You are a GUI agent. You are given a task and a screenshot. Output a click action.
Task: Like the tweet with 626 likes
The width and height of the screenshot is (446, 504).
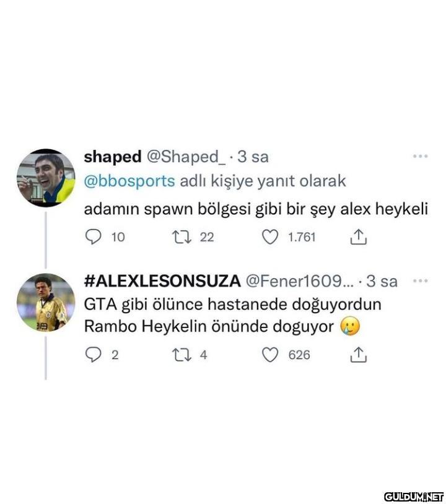tap(270, 355)
